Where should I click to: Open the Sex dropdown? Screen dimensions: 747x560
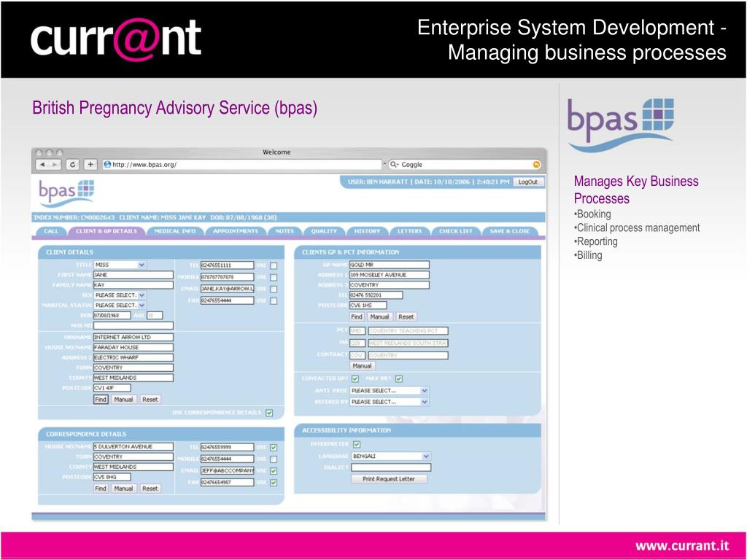click(120, 295)
